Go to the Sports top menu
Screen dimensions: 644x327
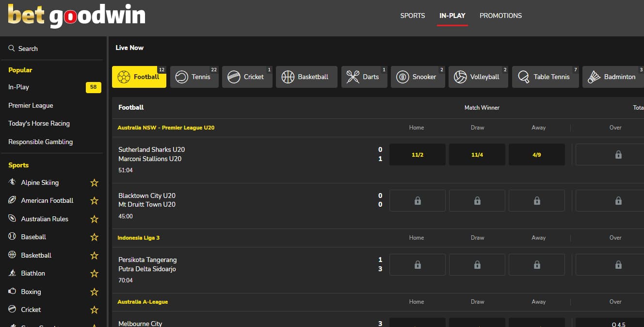pyautogui.click(x=412, y=16)
